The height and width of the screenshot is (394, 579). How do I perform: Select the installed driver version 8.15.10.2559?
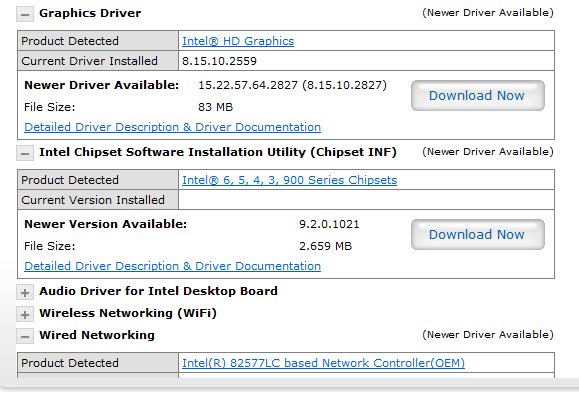tap(219, 61)
